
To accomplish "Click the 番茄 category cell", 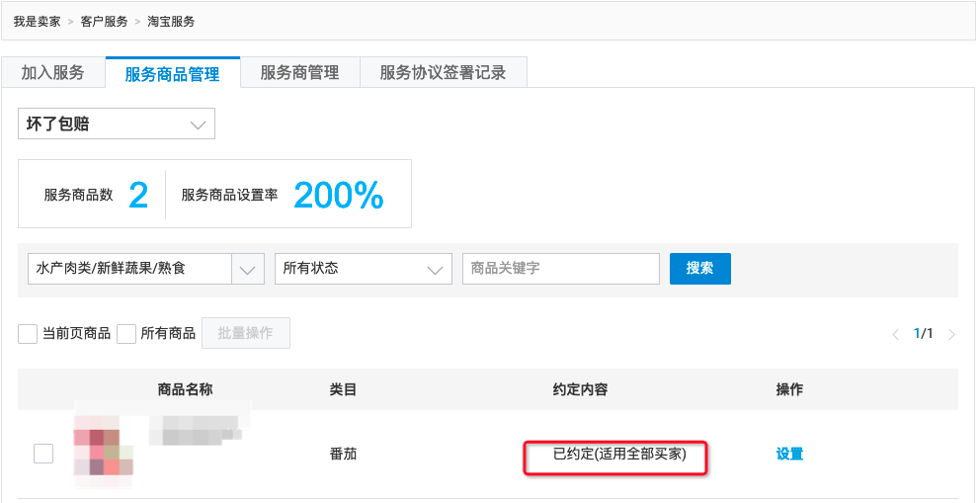I will [343, 455].
